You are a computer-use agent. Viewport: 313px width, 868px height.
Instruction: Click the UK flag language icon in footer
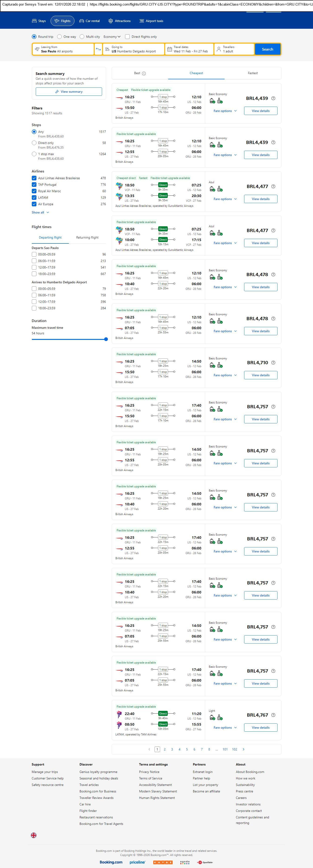tap(34, 835)
